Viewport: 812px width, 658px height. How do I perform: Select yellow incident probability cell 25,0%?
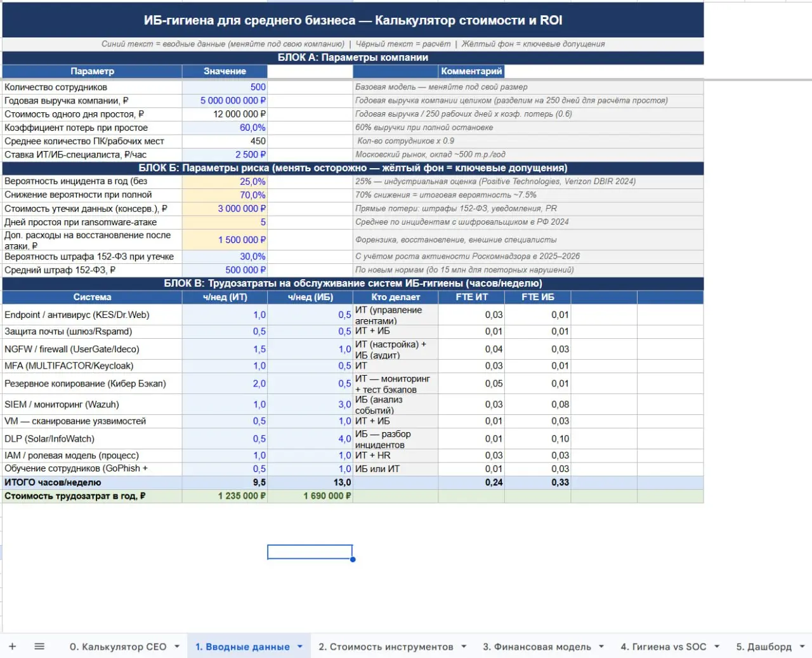point(225,181)
